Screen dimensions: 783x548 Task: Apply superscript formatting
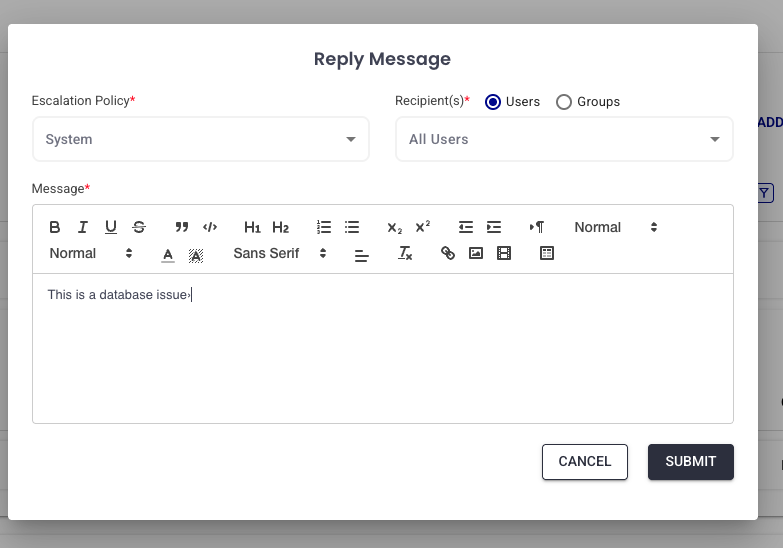(422, 227)
